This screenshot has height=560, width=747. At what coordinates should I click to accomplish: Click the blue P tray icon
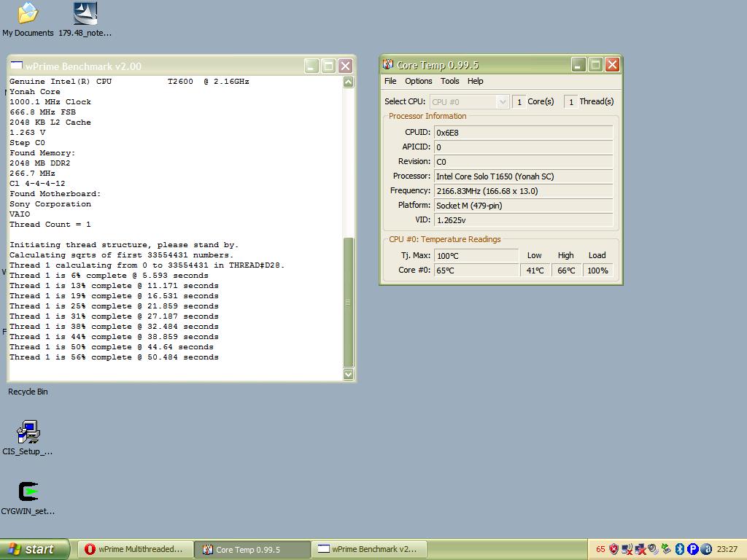tap(692, 549)
